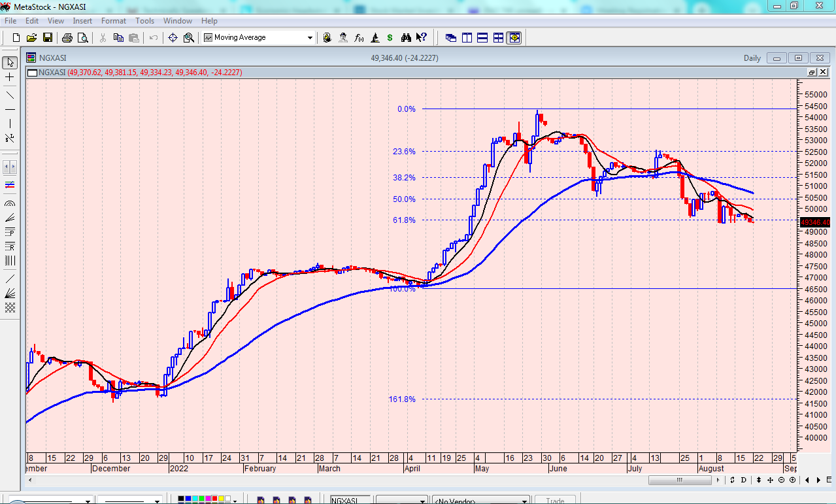Viewport: 836px width, 504px height.
Task: Choose the vertical line drawing tool
Action: 10,124
